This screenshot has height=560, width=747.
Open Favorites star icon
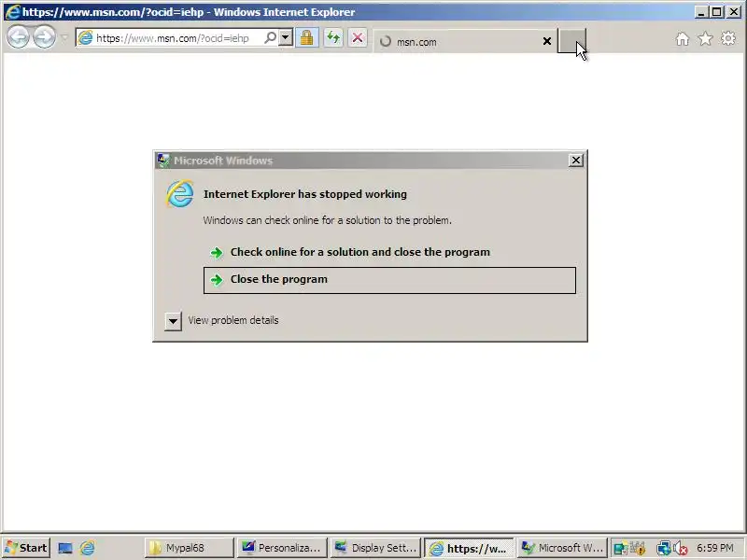coord(705,38)
